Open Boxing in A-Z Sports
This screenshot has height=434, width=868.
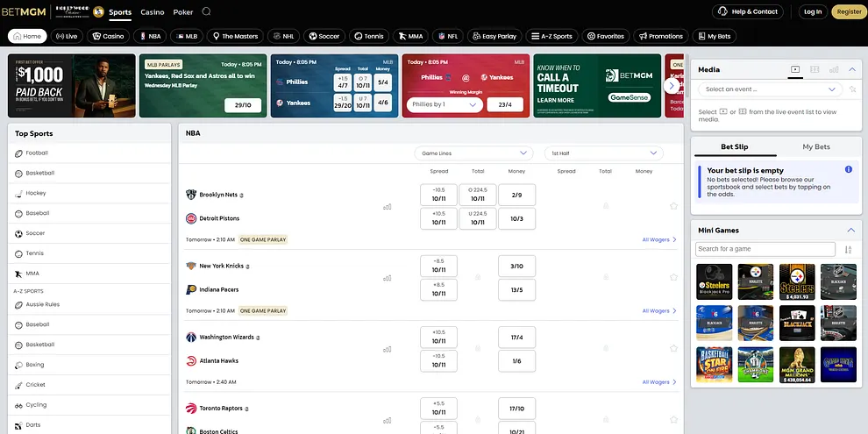(x=89, y=365)
